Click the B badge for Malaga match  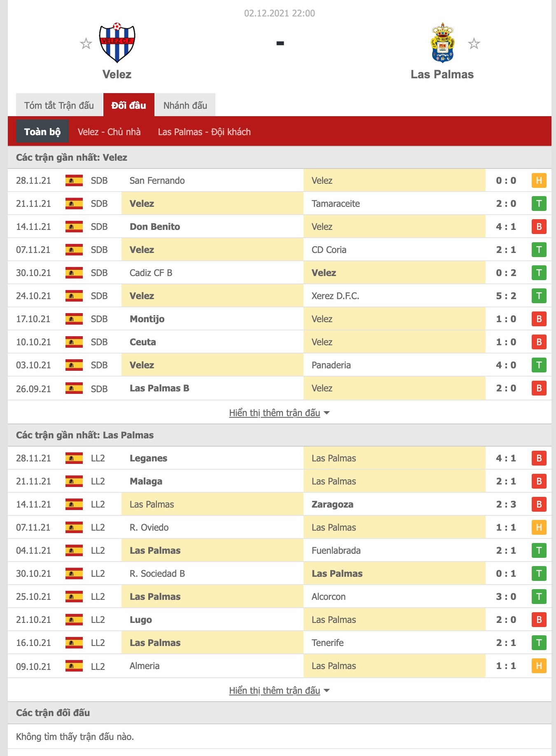coord(539,481)
